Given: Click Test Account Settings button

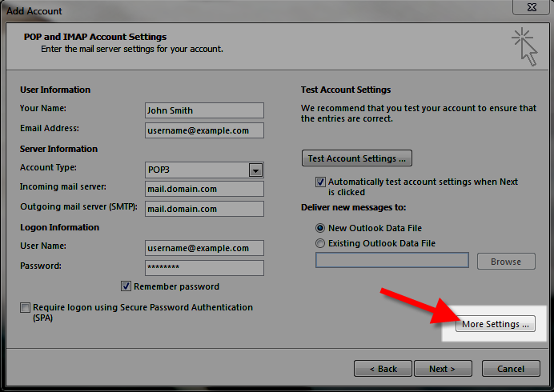Looking at the screenshot, I should pos(357,158).
